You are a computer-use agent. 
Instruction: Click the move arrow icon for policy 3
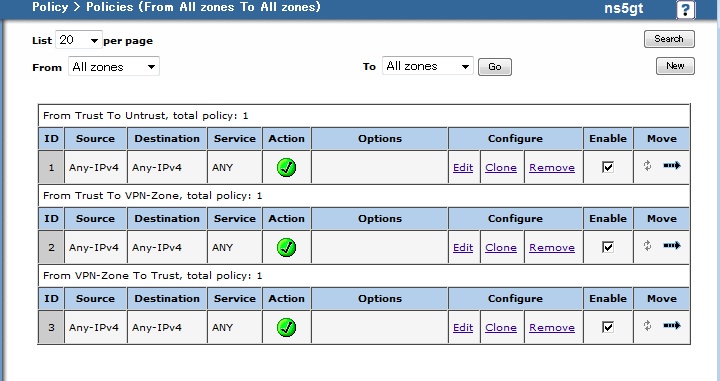pyautogui.click(x=672, y=325)
